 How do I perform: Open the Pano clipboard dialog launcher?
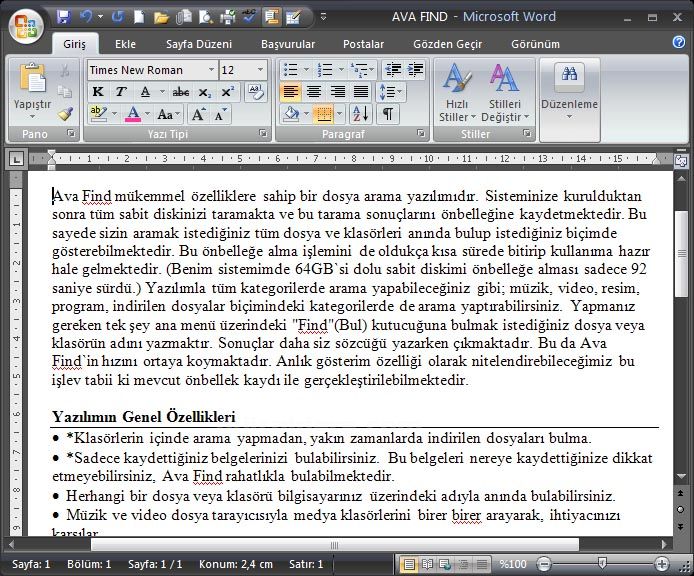click(x=71, y=133)
